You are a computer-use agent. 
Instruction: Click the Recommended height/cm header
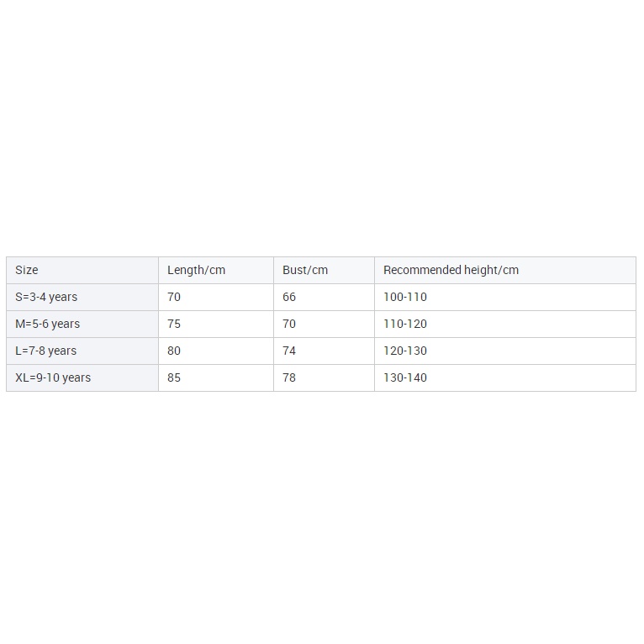[x=451, y=270]
